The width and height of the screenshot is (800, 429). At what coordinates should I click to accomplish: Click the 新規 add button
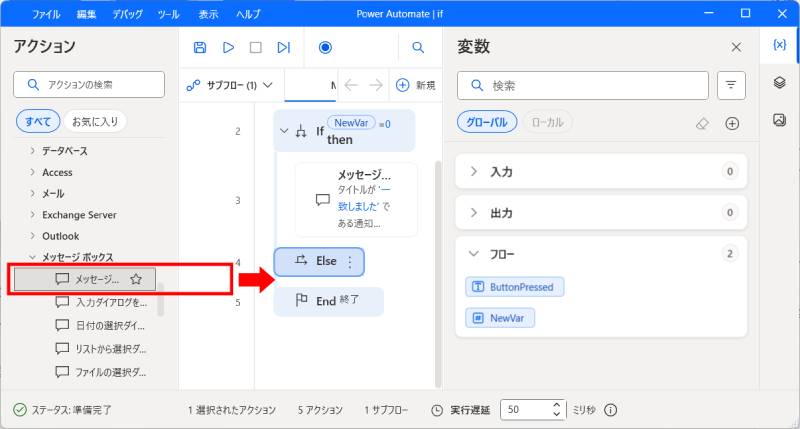[x=416, y=85]
